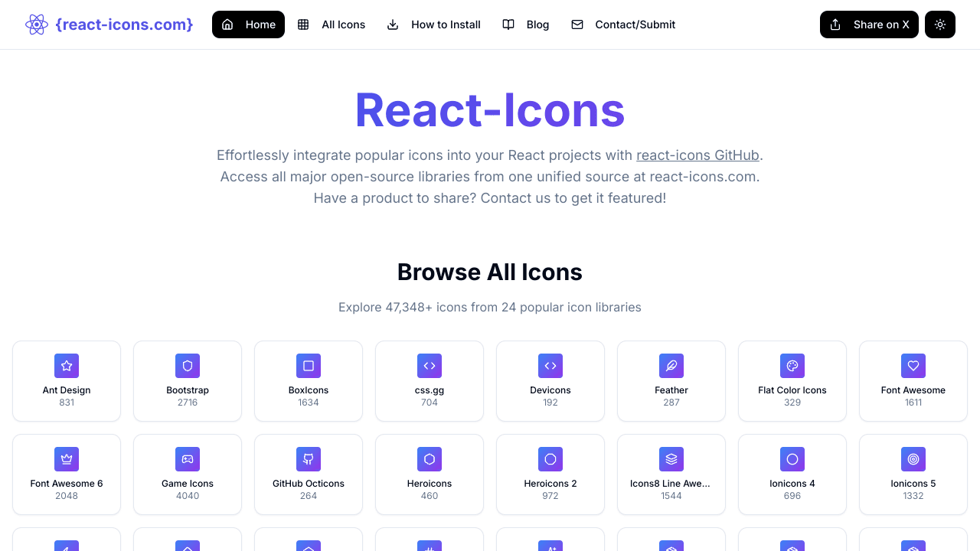The image size is (980, 551).
Task: Click the Icons8 Line Awesome layers icon
Action: (x=671, y=459)
